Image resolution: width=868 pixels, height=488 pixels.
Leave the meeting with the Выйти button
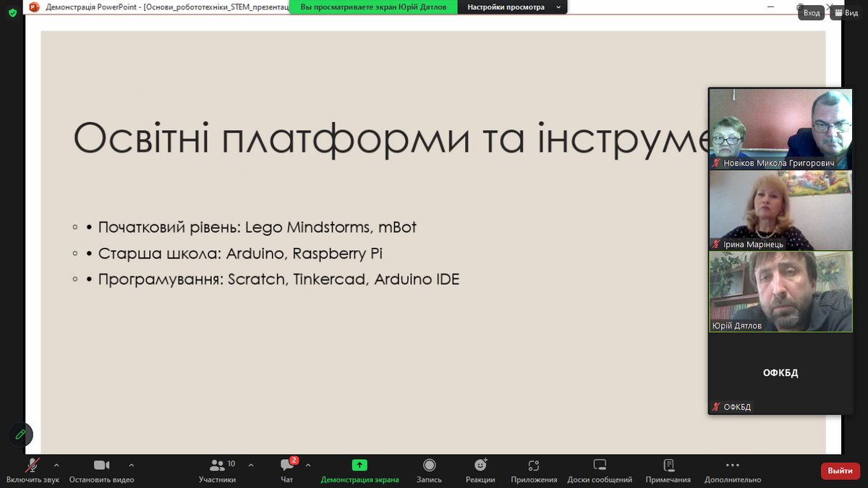click(841, 471)
